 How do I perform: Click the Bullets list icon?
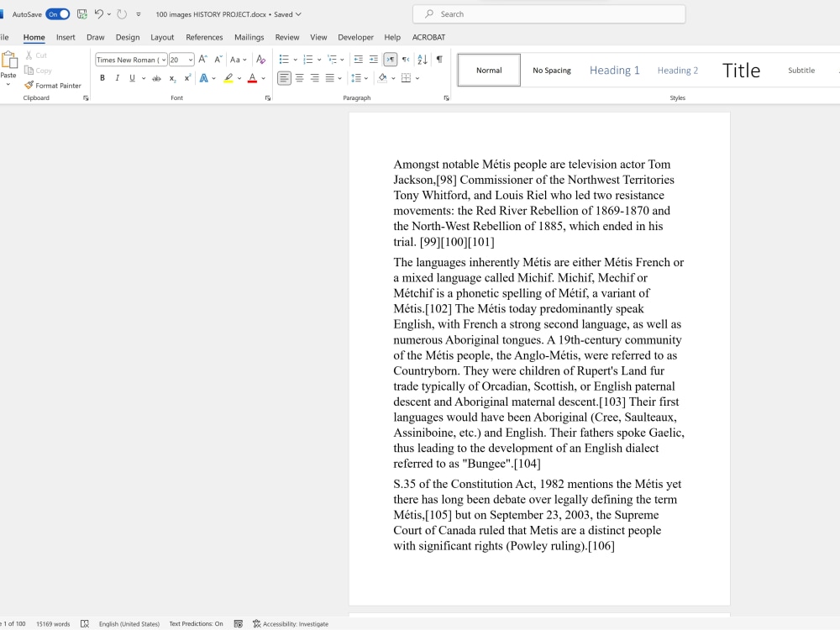pos(284,60)
